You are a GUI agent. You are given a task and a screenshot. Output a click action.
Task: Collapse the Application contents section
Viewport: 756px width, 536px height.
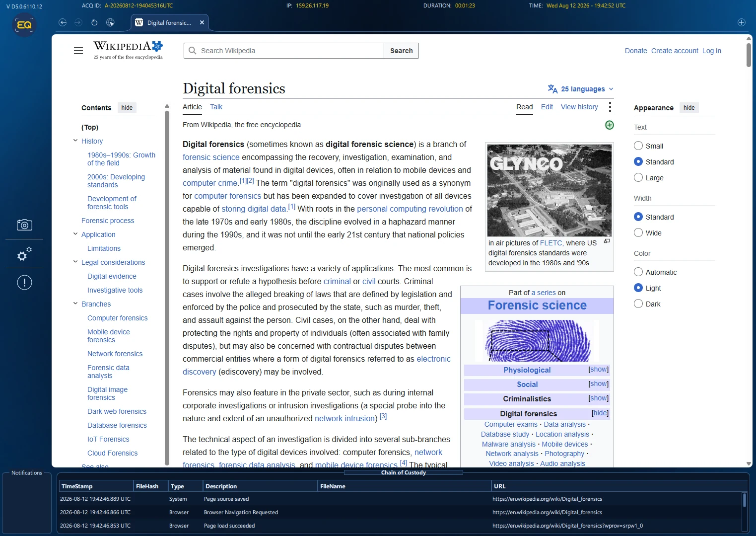(75, 234)
